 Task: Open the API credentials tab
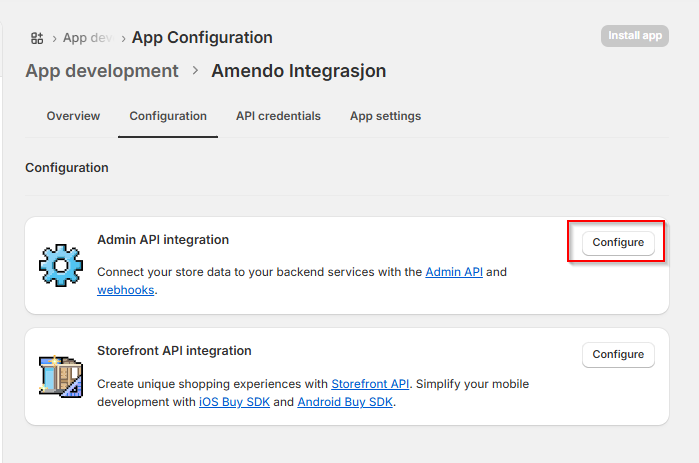278,116
